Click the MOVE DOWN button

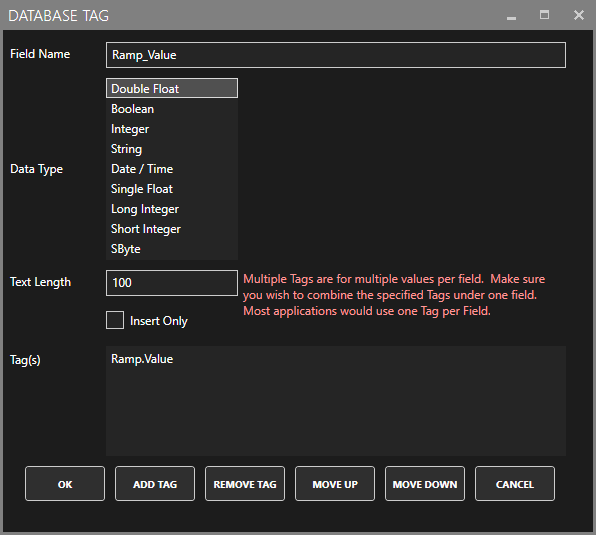tap(425, 484)
